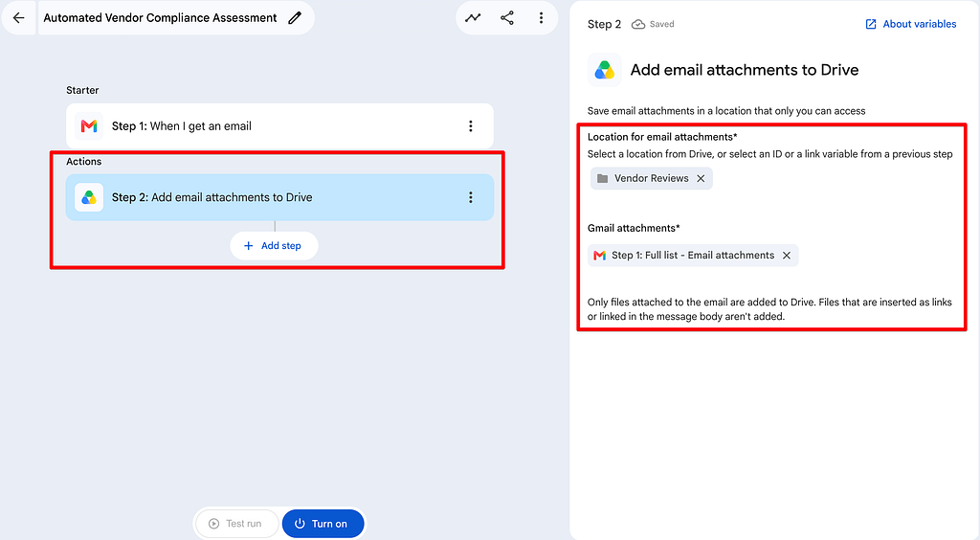Click the Automated Vendor Compliance Assessment title
This screenshot has height=540, width=980.
(x=160, y=17)
